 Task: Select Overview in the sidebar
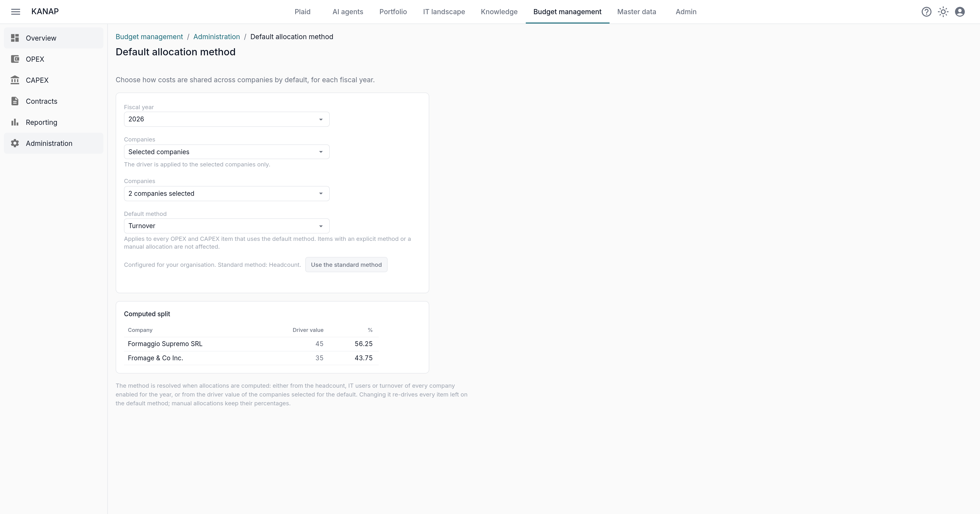54,38
